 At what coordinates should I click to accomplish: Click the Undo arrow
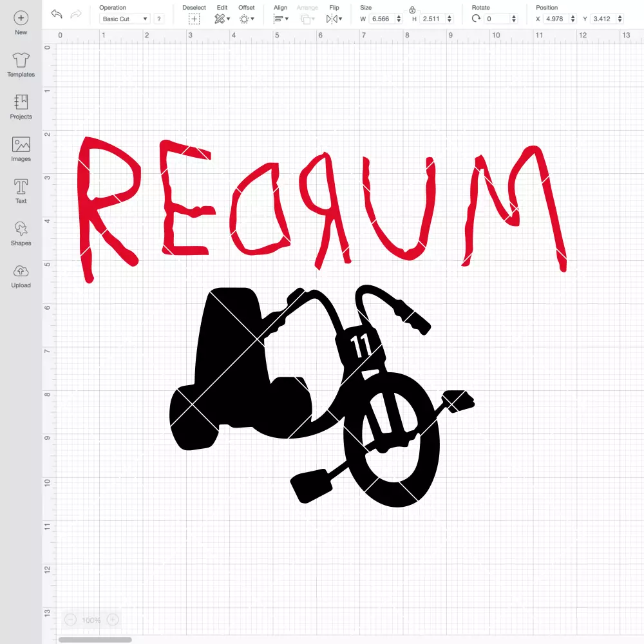pyautogui.click(x=57, y=14)
